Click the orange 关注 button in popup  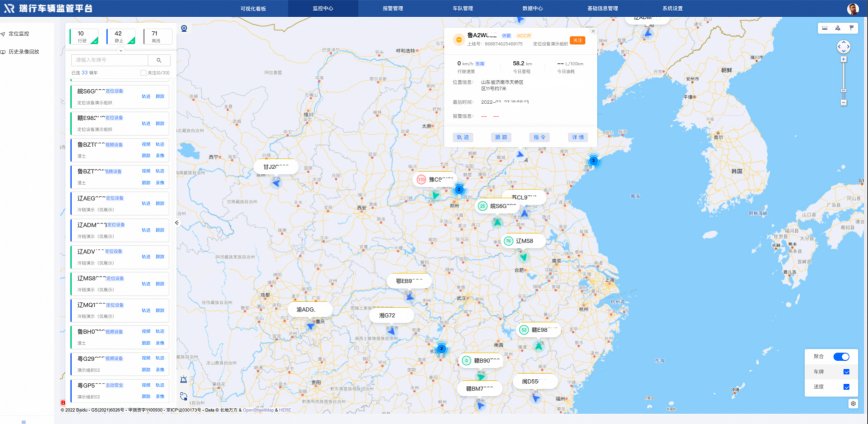[577, 40]
